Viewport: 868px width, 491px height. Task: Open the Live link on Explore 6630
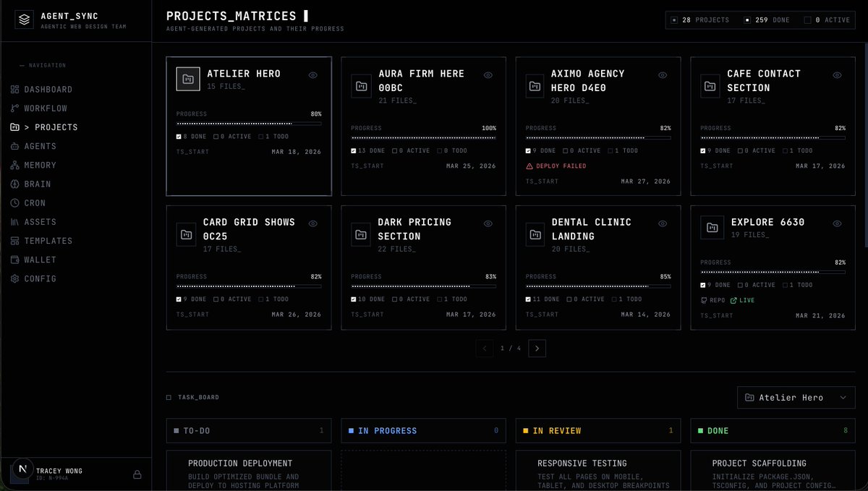click(742, 300)
